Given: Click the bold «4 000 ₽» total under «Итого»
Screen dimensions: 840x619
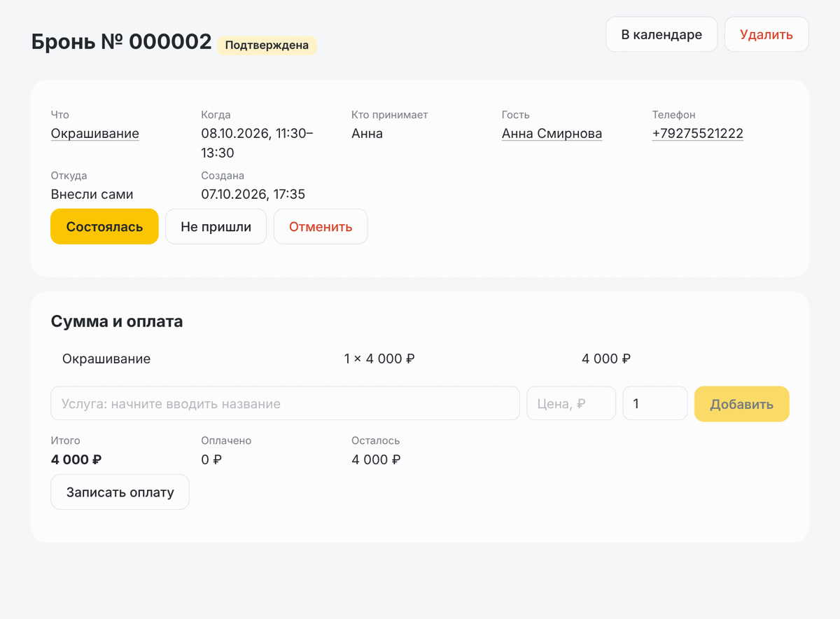Looking at the screenshot, I should click(x=76, y=460).
